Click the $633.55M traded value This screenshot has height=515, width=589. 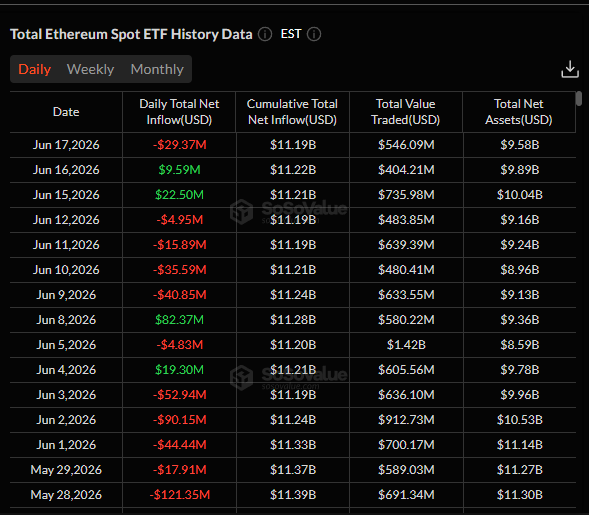coord(406,295)
